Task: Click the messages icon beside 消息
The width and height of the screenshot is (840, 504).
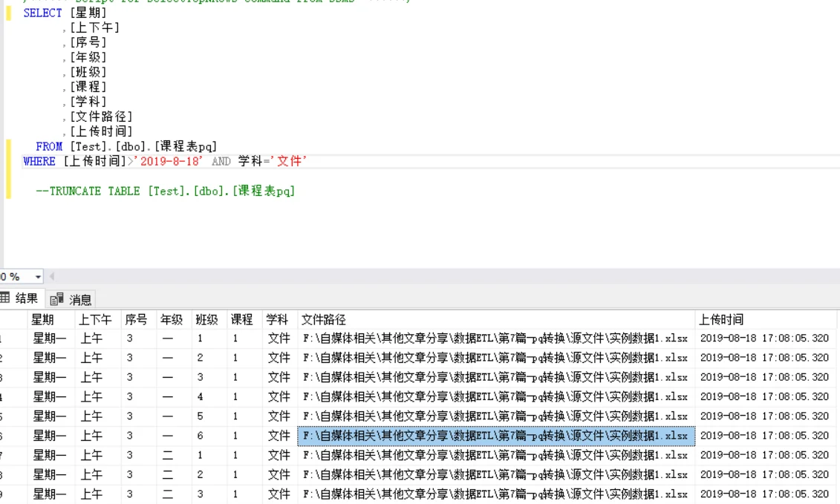Action: 56,299
